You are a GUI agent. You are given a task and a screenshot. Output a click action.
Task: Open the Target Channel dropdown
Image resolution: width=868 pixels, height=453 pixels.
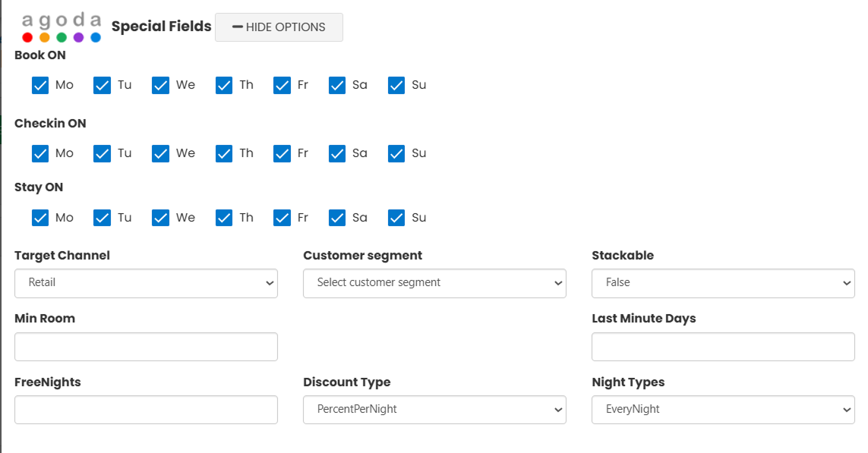click(146, 283)
